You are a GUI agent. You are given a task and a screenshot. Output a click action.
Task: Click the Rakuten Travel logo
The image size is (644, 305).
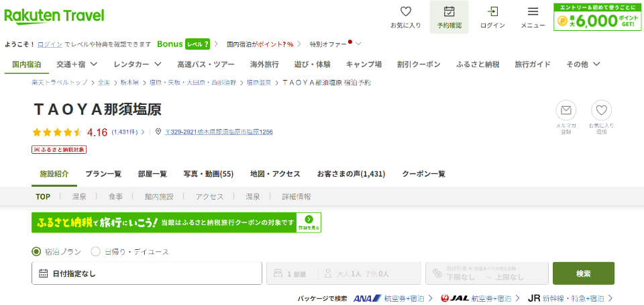(54, 15)
